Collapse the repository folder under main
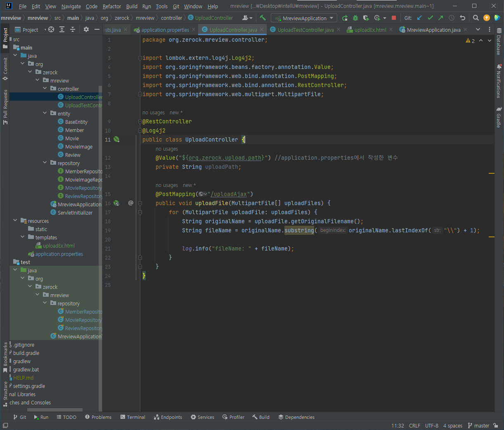 click(45, 163)
